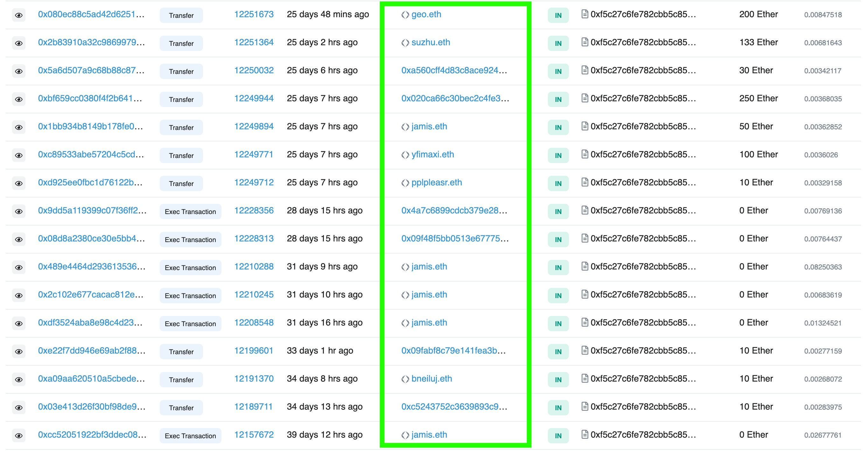Viewport: 868px width, 451px height.
Task: Click the eye icon beside transaction 0x080ec88c5ad42d6251
Action: [19, 15]
